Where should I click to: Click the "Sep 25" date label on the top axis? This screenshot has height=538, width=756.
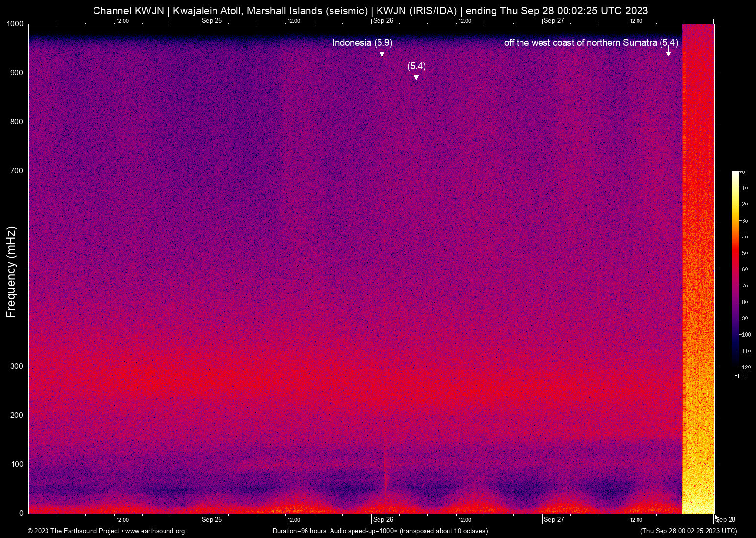212,21
